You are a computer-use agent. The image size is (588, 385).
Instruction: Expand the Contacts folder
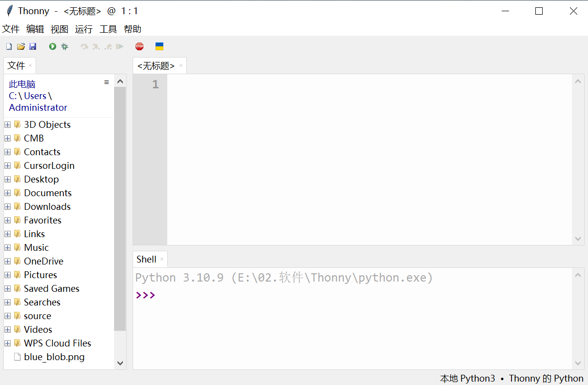coord(7,152)
